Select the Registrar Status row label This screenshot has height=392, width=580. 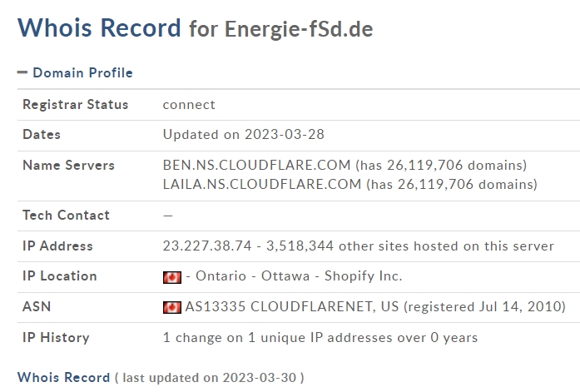[x=76, y=104]
